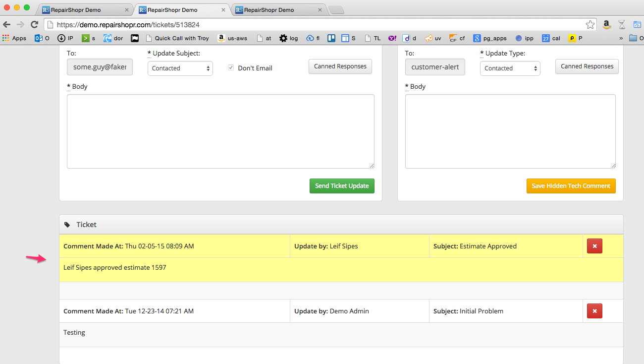Open the Update Type dropdown

coord(510,68)
